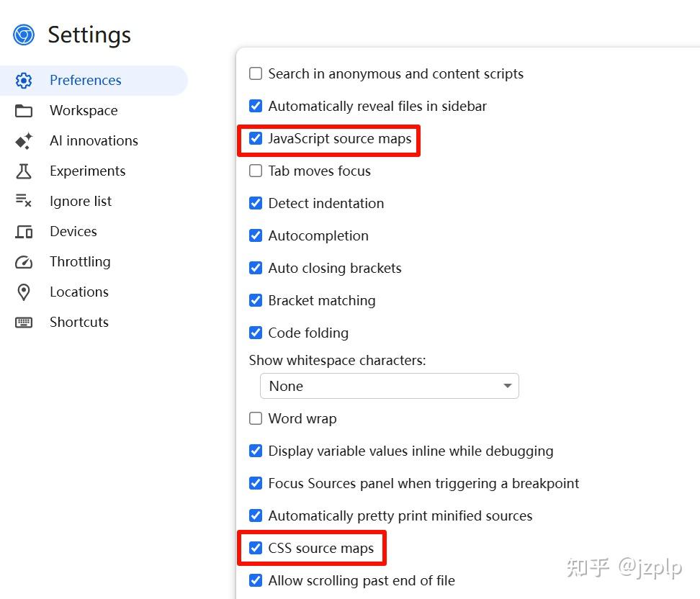Switch to the Shortcuts tab
The image size is (700, 599).
tap(79, 322)
